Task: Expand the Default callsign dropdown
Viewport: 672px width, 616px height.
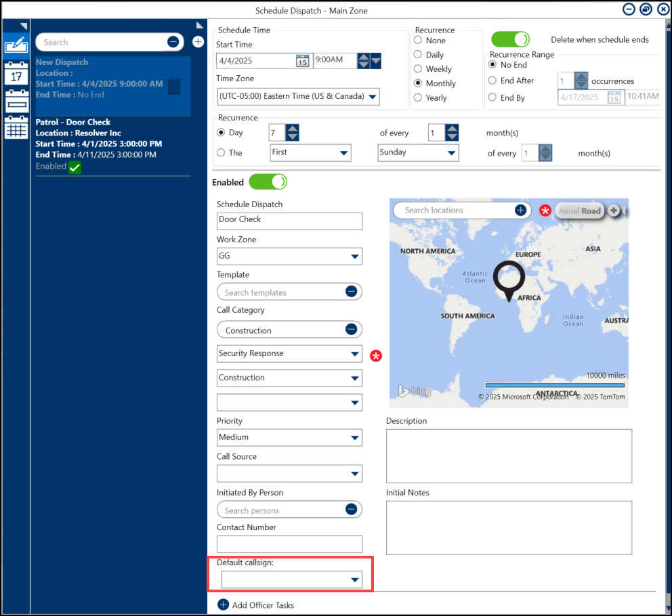Action: click(x=354, y=580)
